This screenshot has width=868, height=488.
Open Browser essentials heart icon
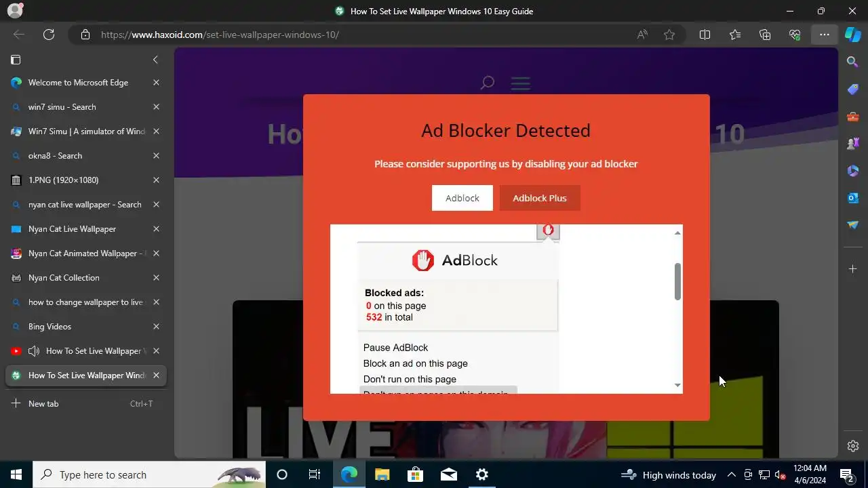click(795, 35)
